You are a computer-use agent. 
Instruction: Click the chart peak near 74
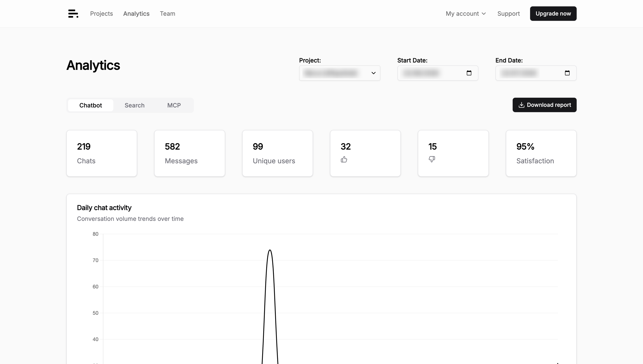tap(270, 250)
